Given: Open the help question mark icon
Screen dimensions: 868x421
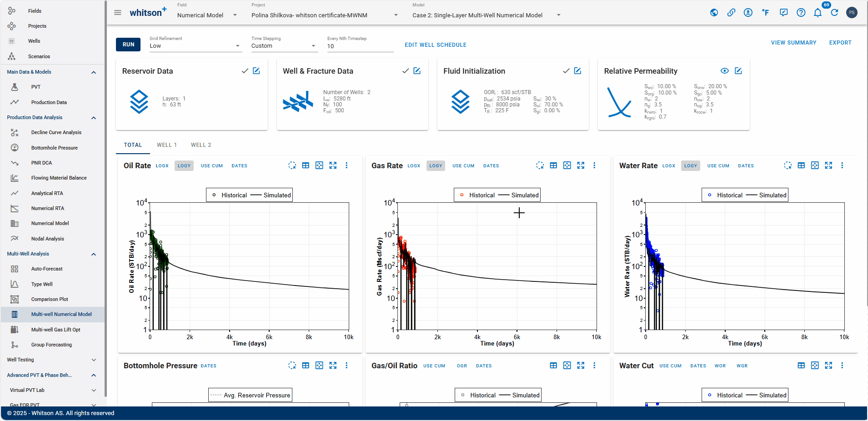Looking at the screenshot, I should [x=801, y=13].
